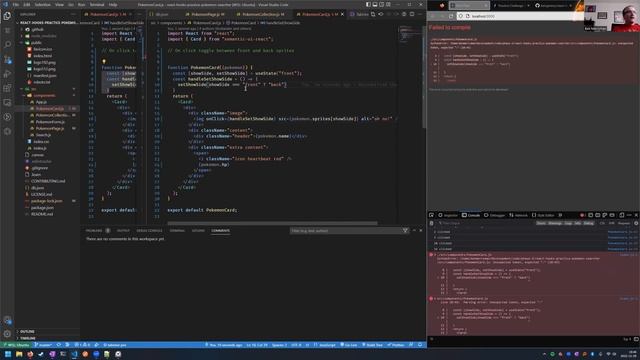Switch to the PROBLEMS panel tab
Image resolution: width=640 pixels, height=360 pixels.
pyautogui.click(x=94, y=231)
